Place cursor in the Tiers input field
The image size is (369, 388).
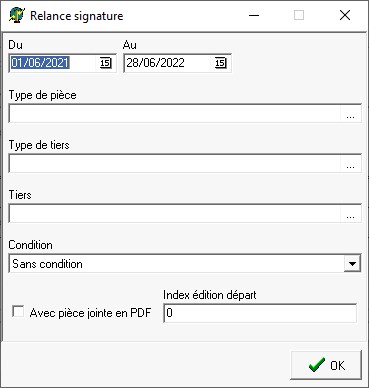point(175,214)
